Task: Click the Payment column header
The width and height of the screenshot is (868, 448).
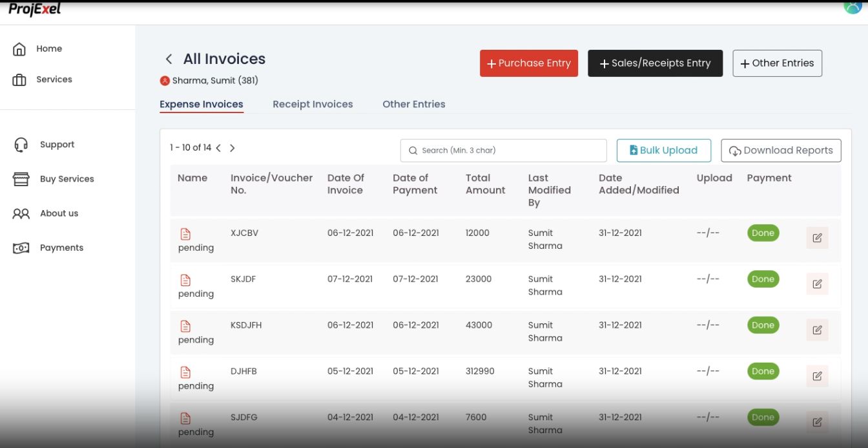Action: (769, 178)
